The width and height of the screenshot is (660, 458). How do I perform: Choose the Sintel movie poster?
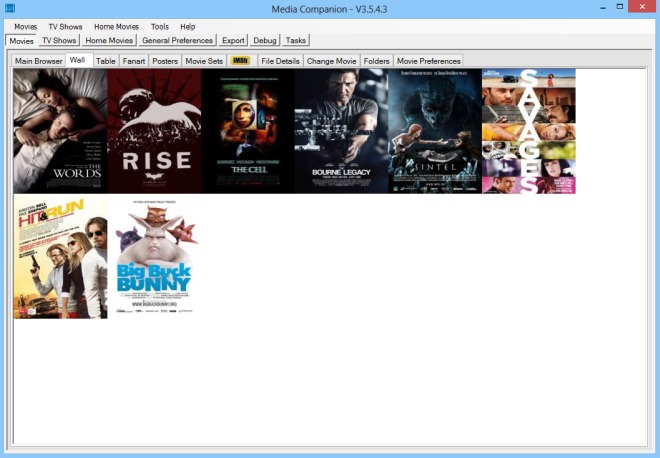tap(435, 130)
